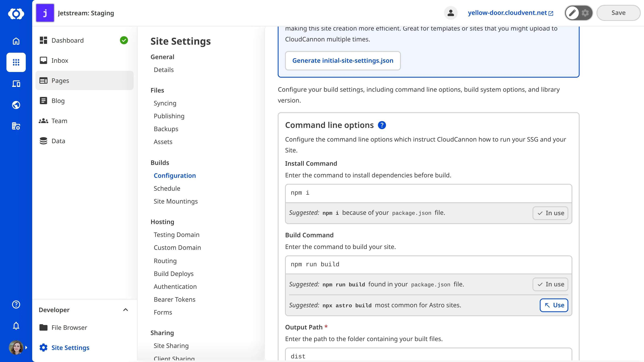Click the CloudCannon logo icon

[x=16, y=13]
